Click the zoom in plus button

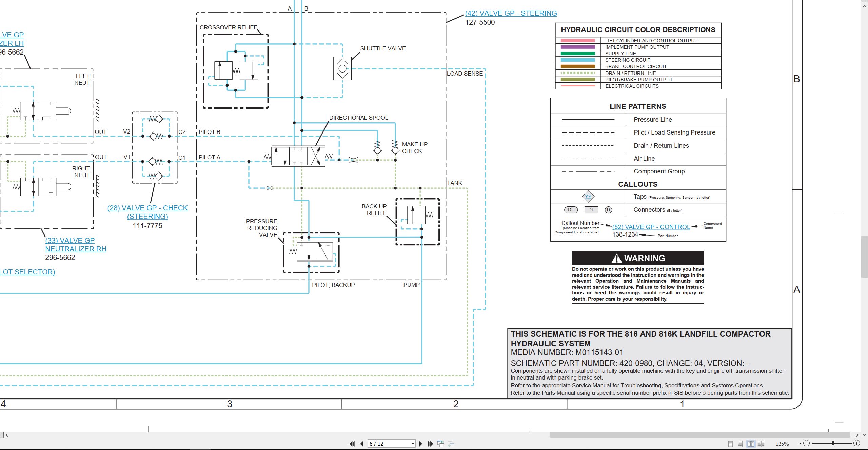pyautogui.click(x=856, y=443)
